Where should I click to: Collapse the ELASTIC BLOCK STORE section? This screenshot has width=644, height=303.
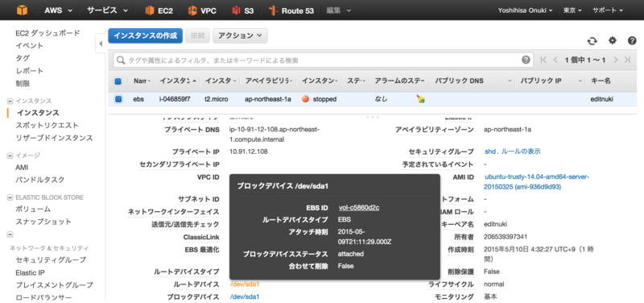(x=10, y=197)
